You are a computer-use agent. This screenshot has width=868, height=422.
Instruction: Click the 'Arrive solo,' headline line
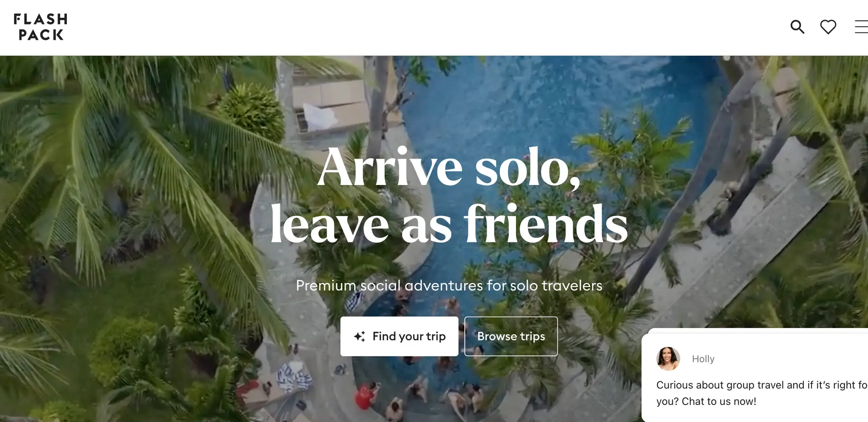(x=449, y=167)
